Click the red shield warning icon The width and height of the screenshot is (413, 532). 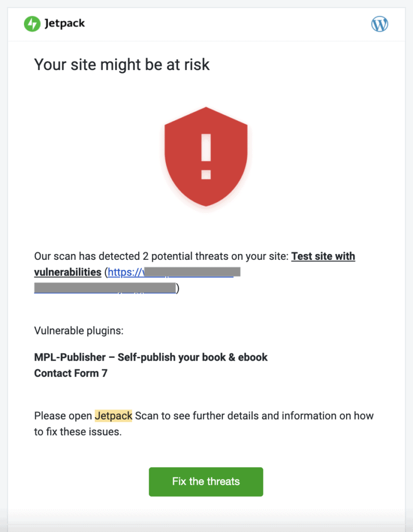coord(206,156)
